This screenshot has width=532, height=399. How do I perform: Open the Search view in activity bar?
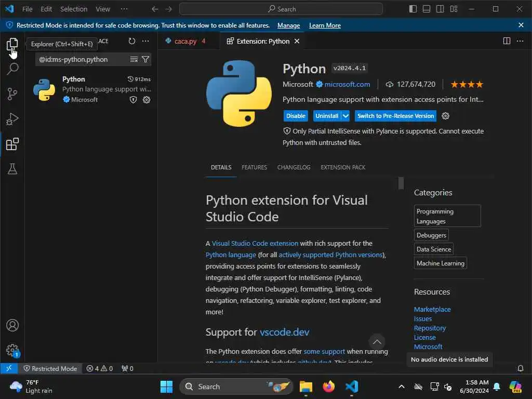12,69
